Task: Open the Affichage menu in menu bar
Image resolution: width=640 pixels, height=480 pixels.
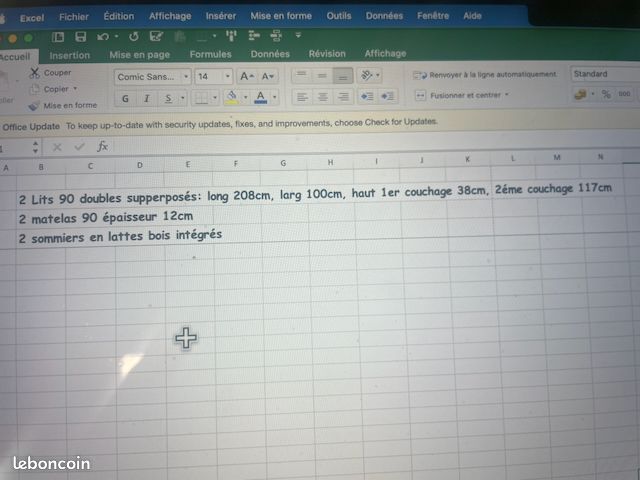Action: [170, 16]
